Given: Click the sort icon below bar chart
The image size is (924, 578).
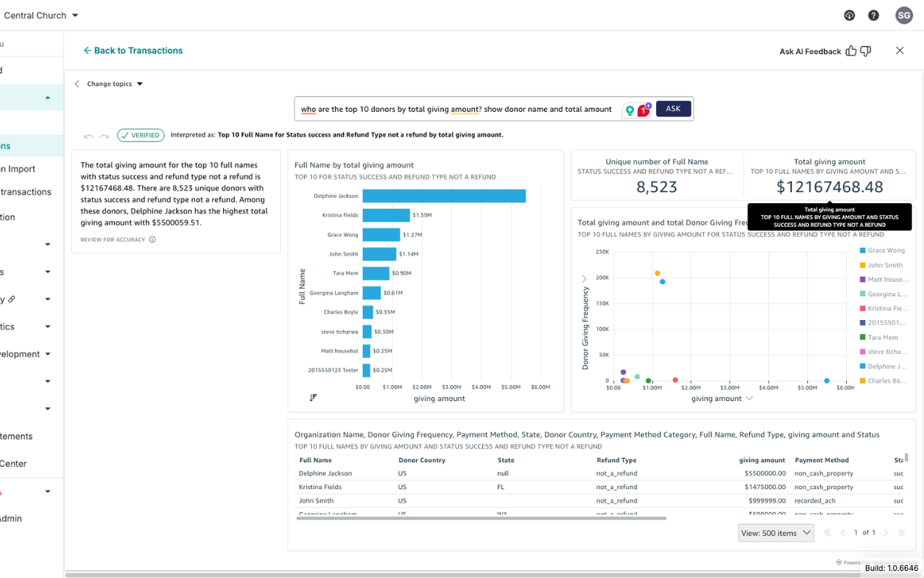Looking at the screenshot, I should coord(313,397).
